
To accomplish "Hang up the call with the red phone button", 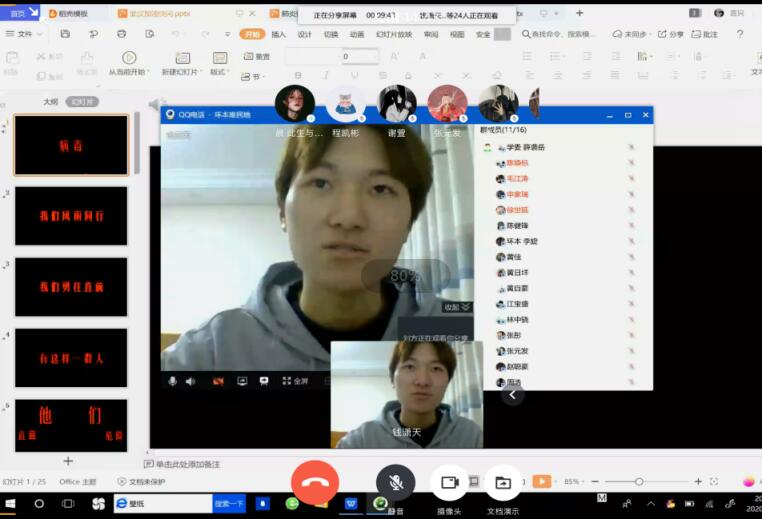I will tap(315, 482).
